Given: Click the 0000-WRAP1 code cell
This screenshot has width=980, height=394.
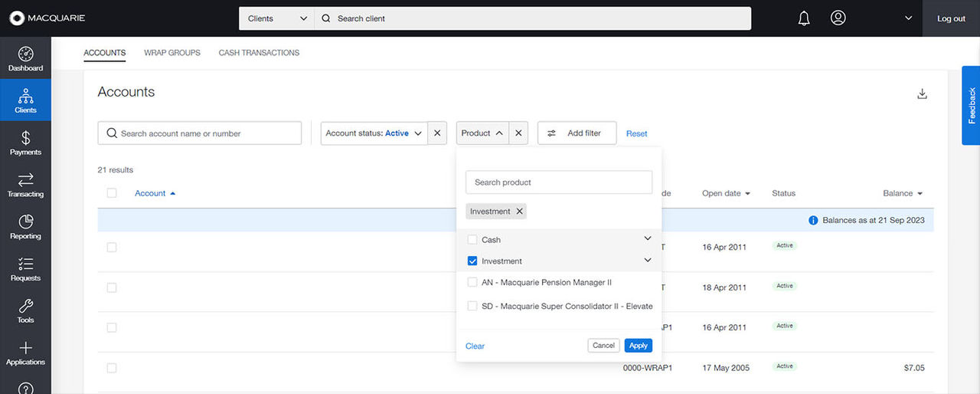Looking at the screenshot, I should (x=648, y=368).
